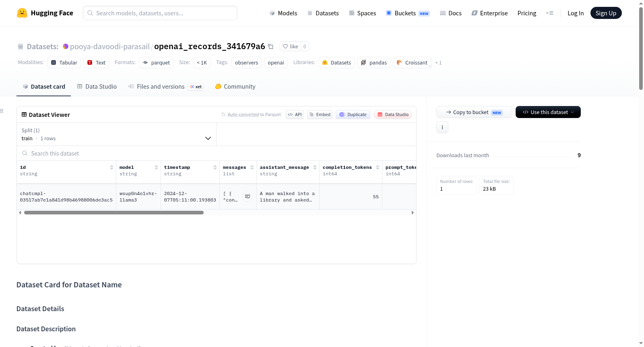Open Spaces in the top navigation
Viewport: 644px width, 347px height.
coord(363,13)
